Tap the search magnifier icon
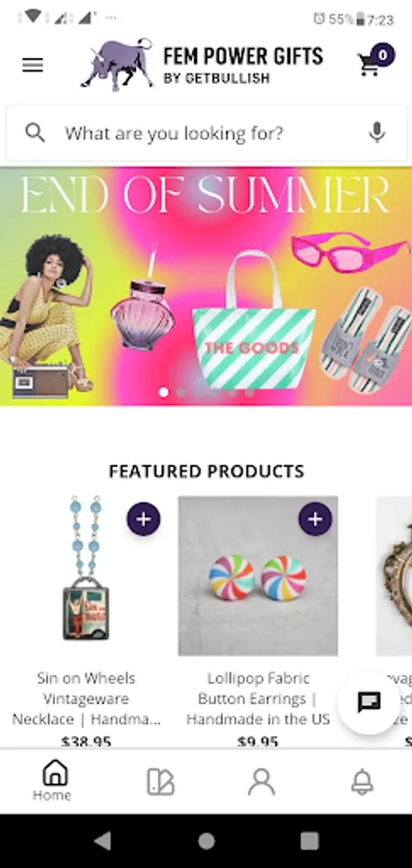 coord(35,133)
